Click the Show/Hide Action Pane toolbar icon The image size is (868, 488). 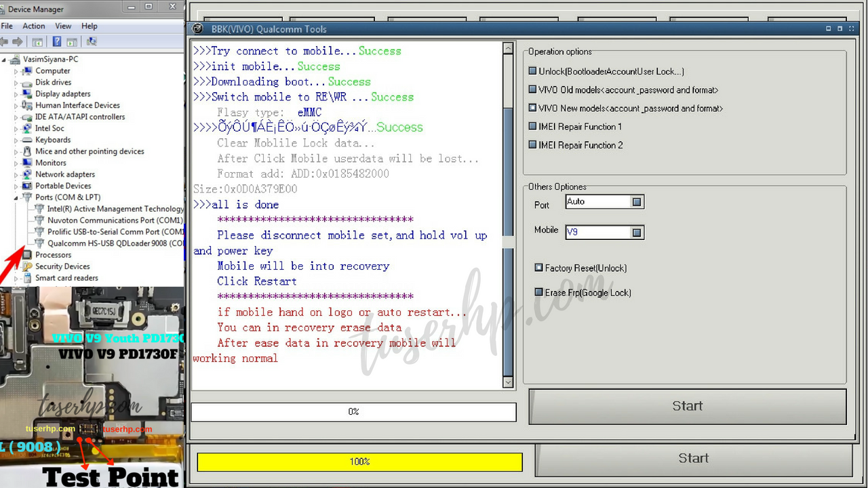[x=71, y=41]
